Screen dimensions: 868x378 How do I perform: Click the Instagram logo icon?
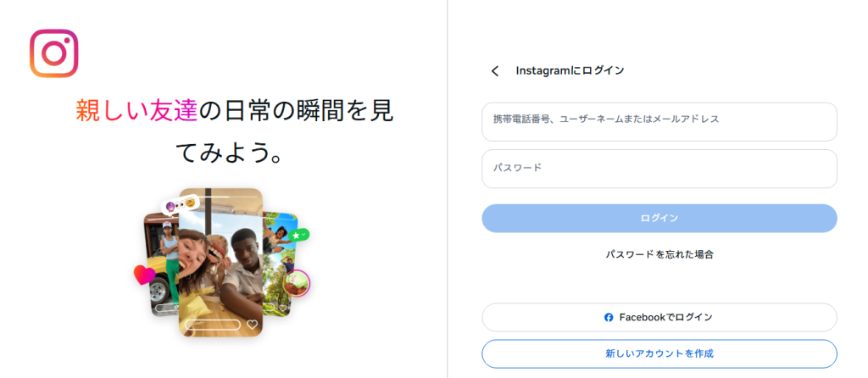pyautogui.click(x=54, y=53)
